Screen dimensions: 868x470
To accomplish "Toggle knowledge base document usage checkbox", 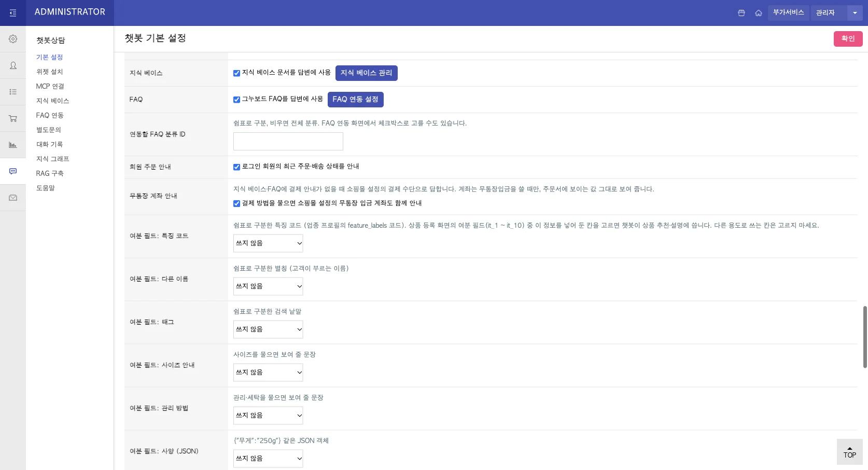I will tap(236, 73).
